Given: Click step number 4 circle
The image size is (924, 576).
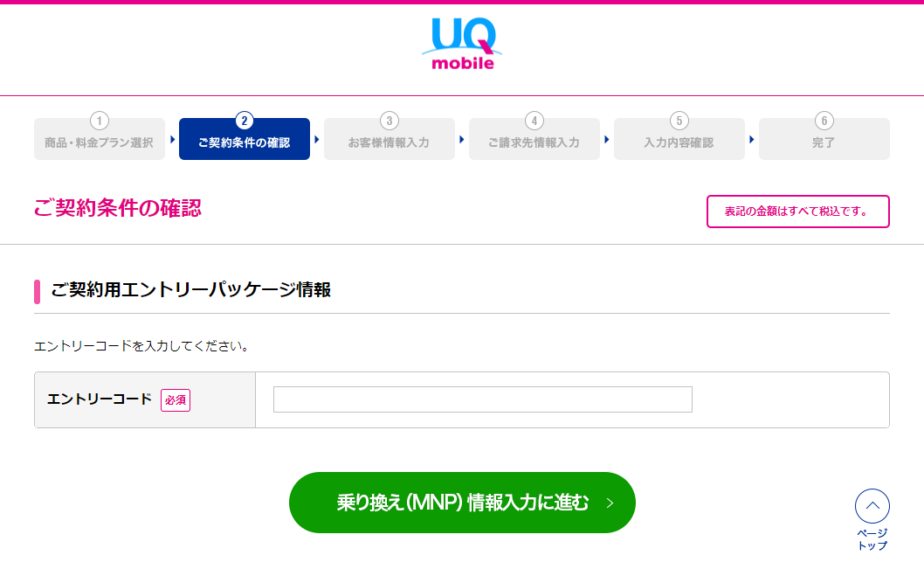Looking at the screenshot, I should [x=534, y=121].
